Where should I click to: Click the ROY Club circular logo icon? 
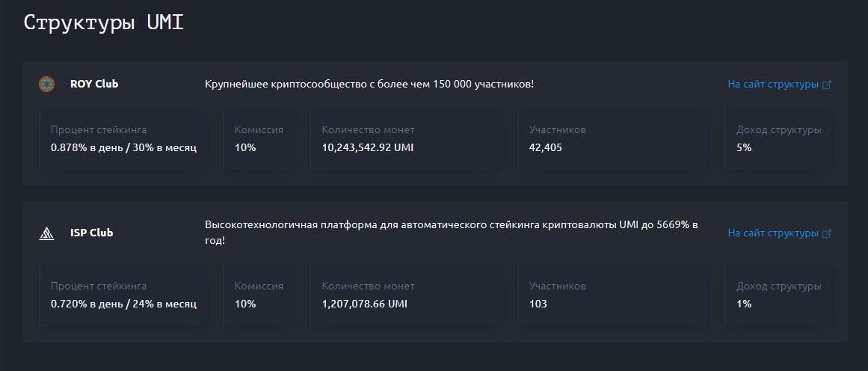pos(46,85)
